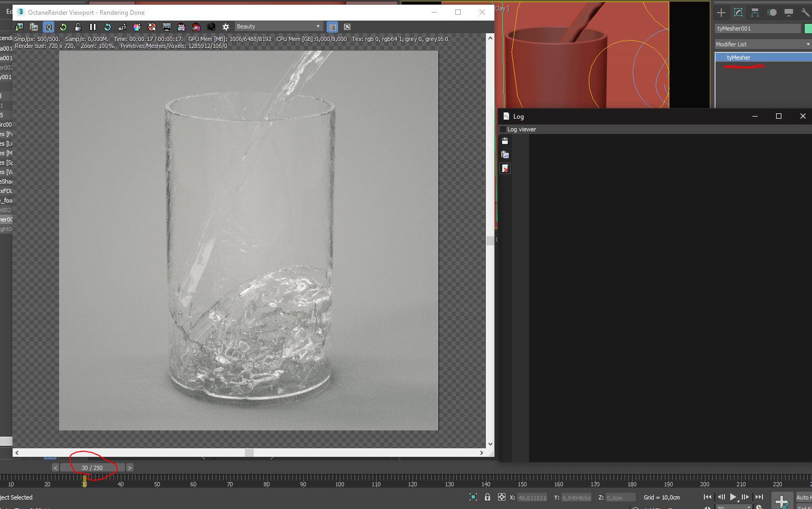Toggle Isolate Selection icon in the status bar
Screen dimensions: 812x509
click(x=473, y=497)
